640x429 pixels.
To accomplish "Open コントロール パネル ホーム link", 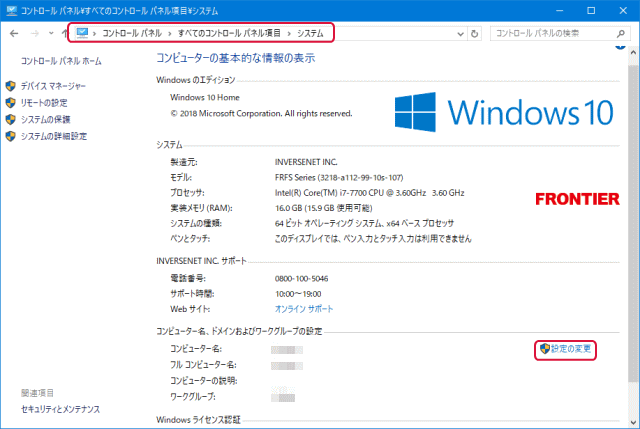I will pyautogui.click(x=61, y=61).
